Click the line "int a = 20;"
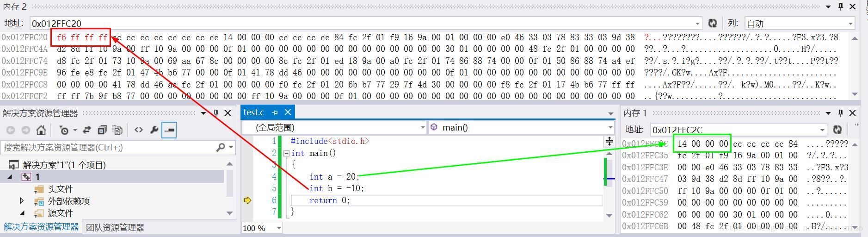This screenshot has height=237, width=868. click(334, 176)
